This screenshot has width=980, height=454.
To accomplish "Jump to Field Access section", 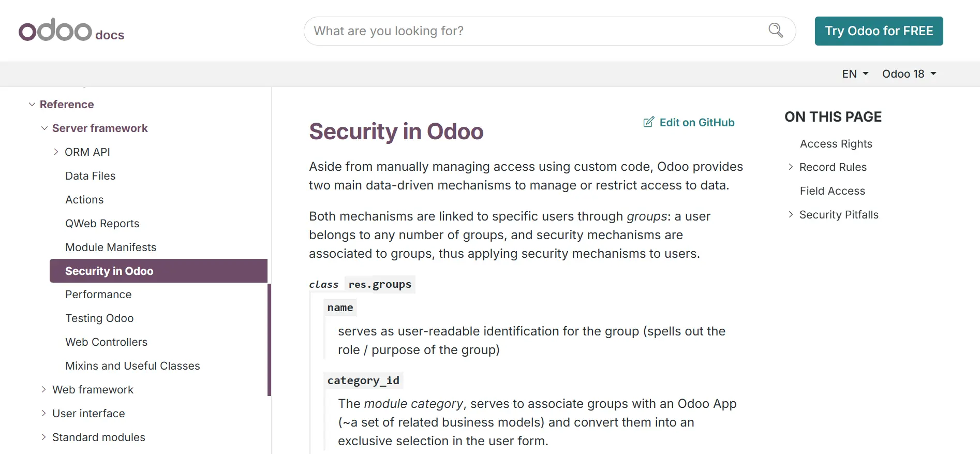I will point(832,191).
